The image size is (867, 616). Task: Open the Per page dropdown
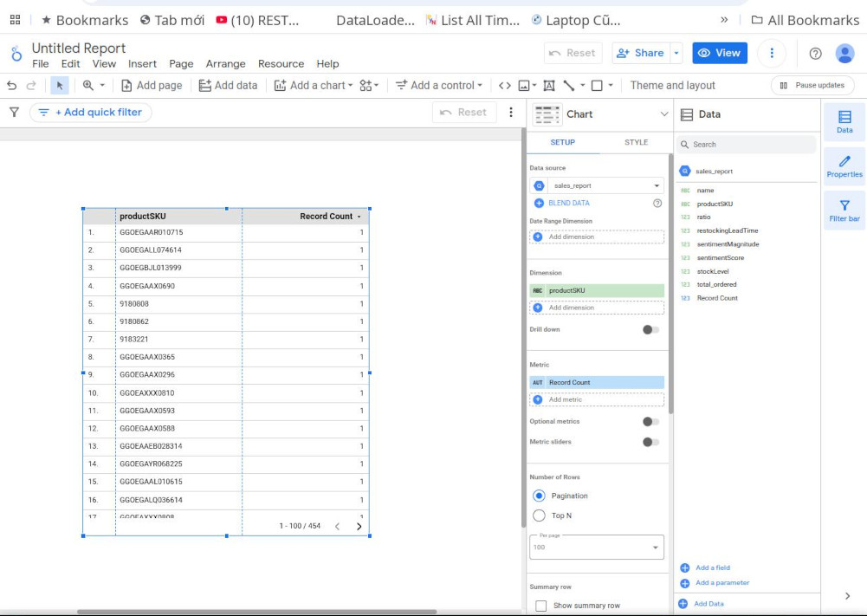coord(597,547)
